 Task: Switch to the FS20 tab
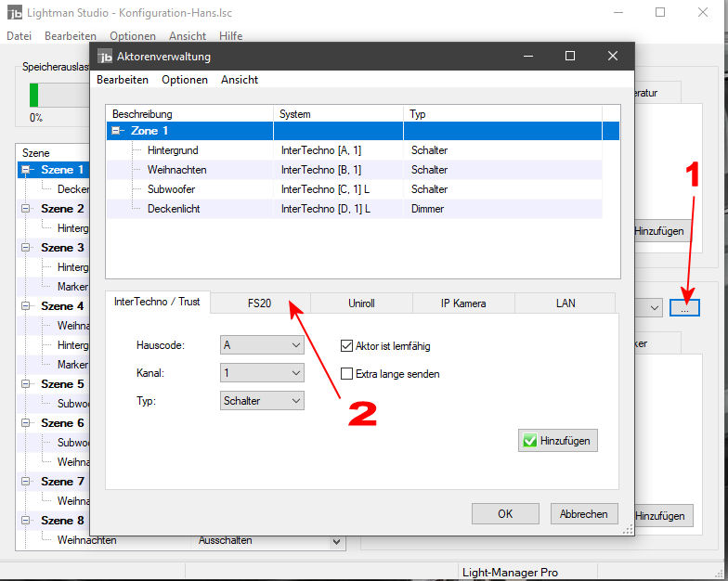[x=259, y=303]
